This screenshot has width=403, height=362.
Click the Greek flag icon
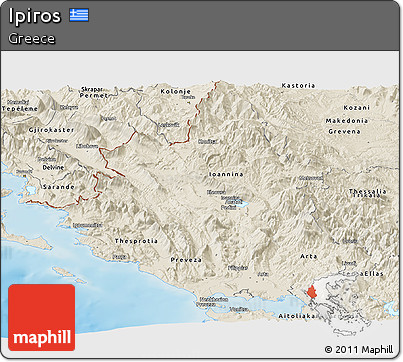pos(79,15)
